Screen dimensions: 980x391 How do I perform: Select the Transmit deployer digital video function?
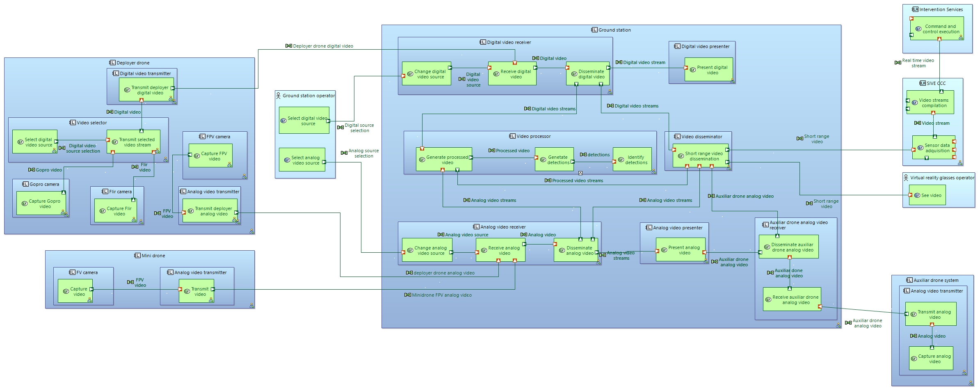[x=146, y=90]
